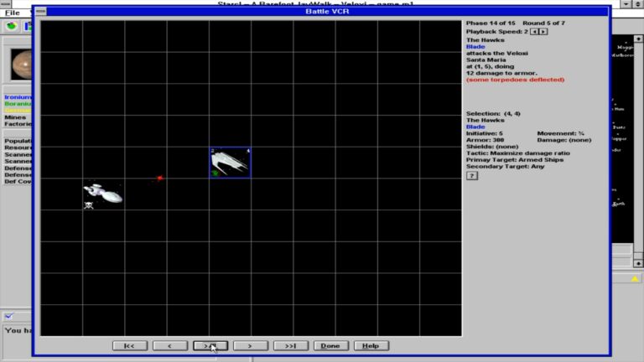Open Help in the Battle VCR
644x362 pixels.
tap(371, 345)
